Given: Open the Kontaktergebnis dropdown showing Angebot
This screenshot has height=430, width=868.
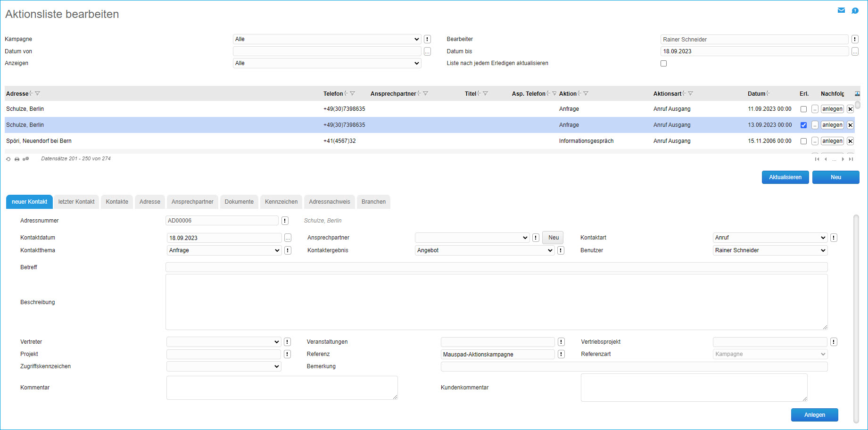Looking at the screenshot, I should [x=485, y=250].
